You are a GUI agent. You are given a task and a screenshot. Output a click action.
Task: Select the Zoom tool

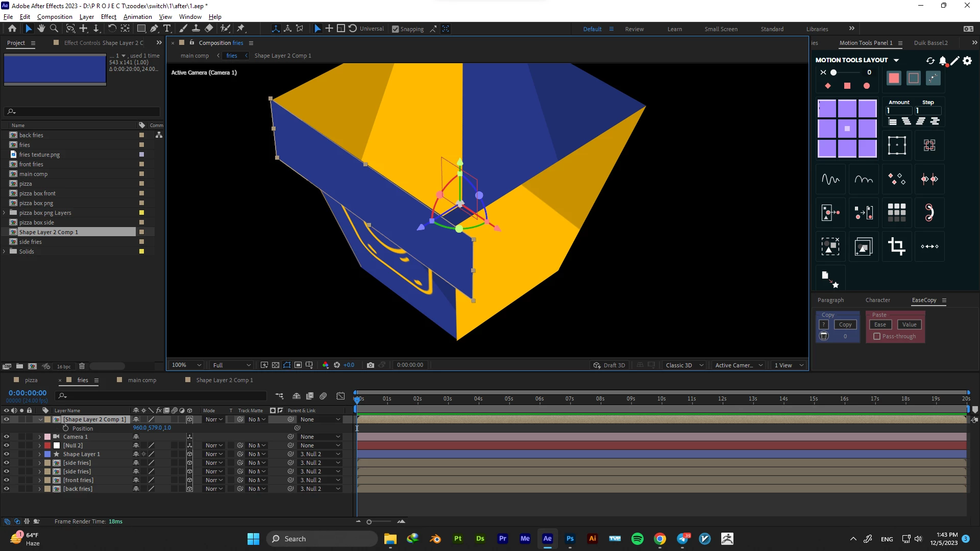(54, 29)
